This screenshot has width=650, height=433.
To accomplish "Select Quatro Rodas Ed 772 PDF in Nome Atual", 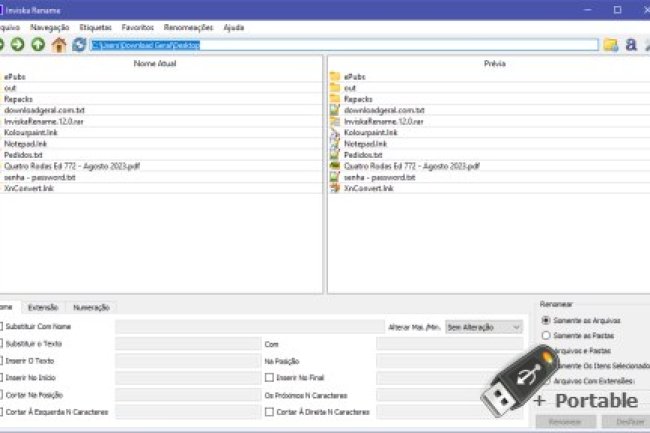I will click(x=72, y=166).
